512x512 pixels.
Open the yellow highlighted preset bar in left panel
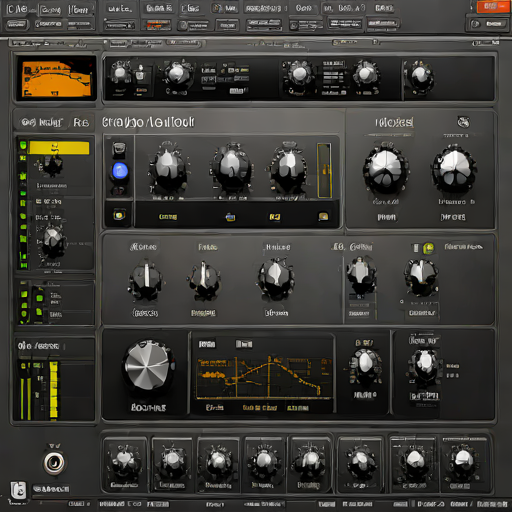(59, 148)
